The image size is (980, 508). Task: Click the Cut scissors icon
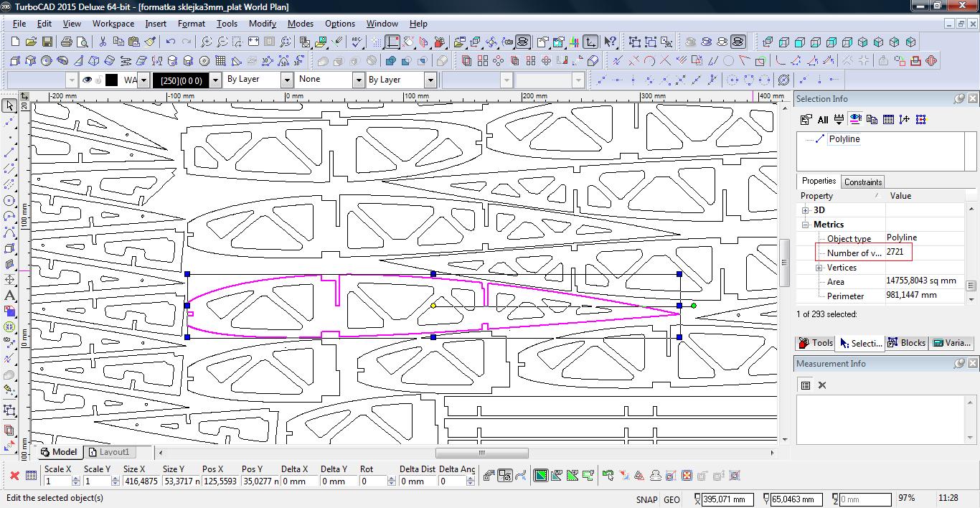103,42
